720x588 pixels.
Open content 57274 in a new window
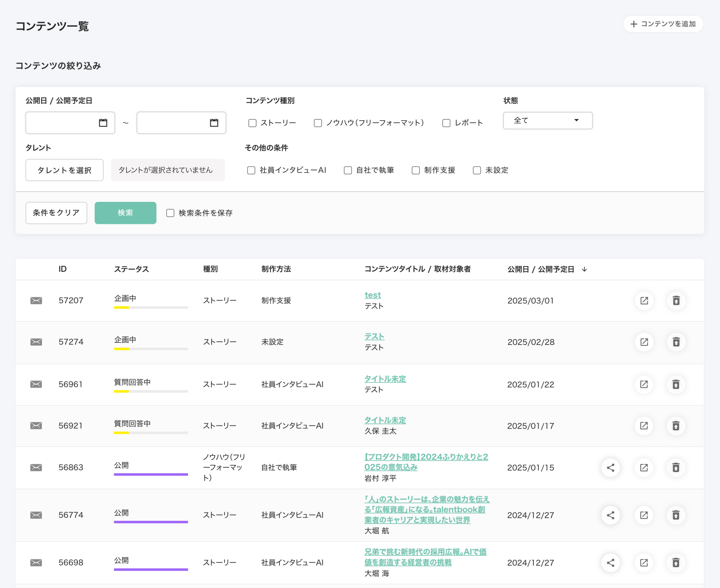click(x=644, y=342)
